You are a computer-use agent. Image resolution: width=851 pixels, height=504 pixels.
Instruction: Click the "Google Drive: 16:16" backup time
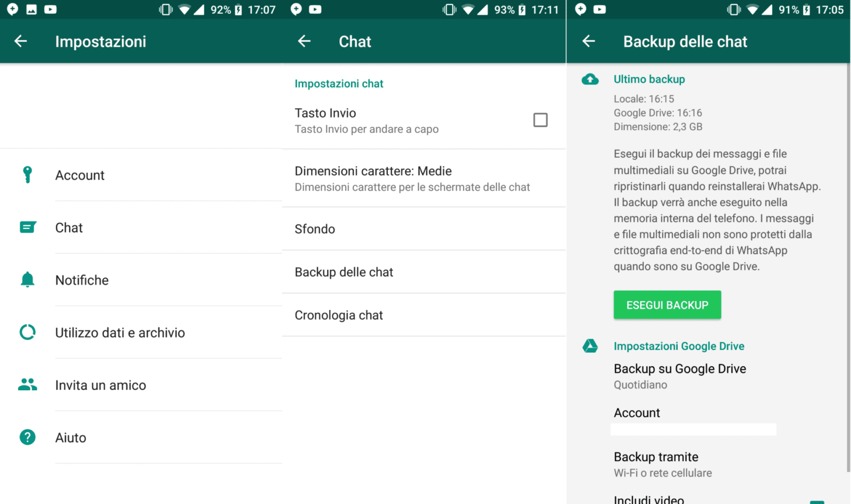coord(658,113)
